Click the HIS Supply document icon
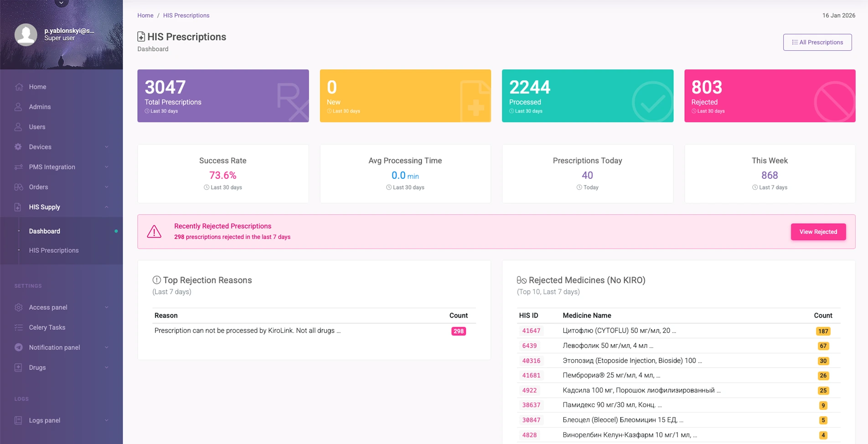 18,207
